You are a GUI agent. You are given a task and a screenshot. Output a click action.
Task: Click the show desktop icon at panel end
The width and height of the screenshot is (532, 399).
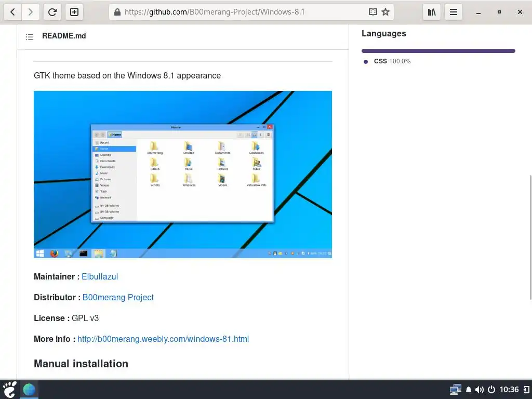(x=526, y=390)
